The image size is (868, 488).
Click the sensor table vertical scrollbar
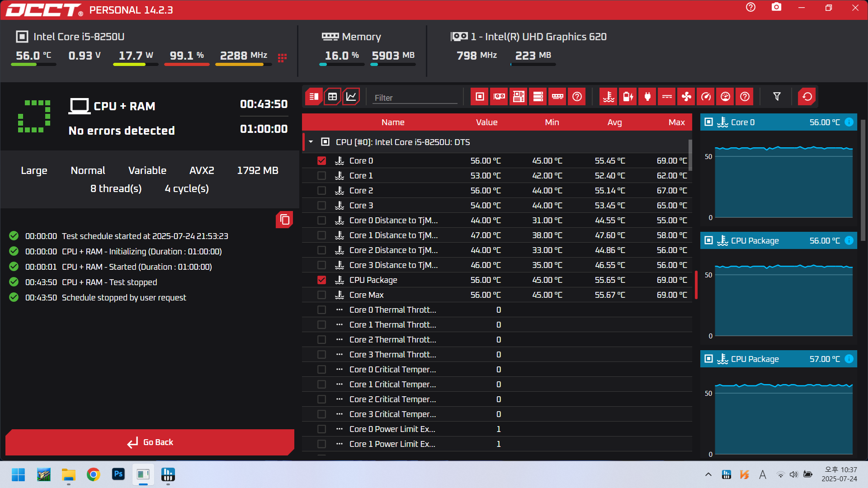(690, 155)
